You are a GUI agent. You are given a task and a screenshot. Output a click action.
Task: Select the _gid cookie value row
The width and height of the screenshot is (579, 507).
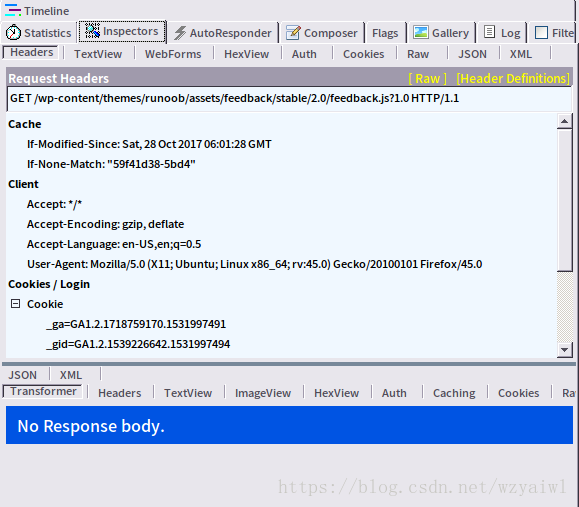pos(138,344)
